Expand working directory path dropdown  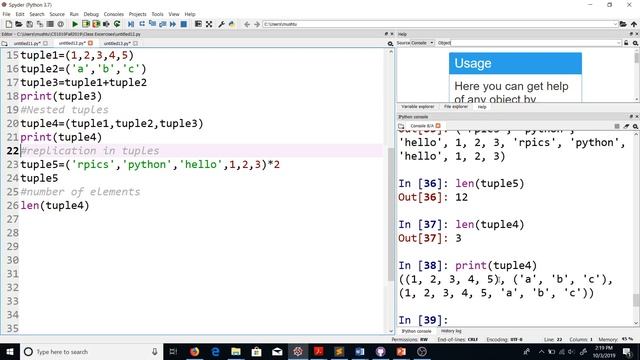[615, 24]
